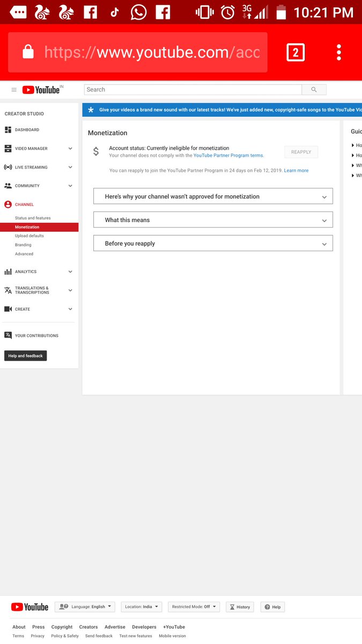Click the footer YouTube logo
The width and height of the screenshot is (362, 644).
[x=29, y=607]
